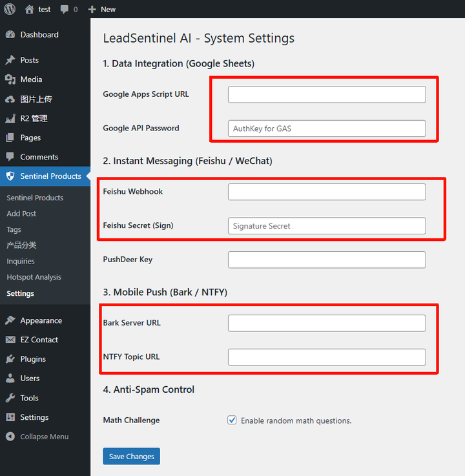Disable the random math questions checkbox
465x476 pixels.
(x=232, y=420)
